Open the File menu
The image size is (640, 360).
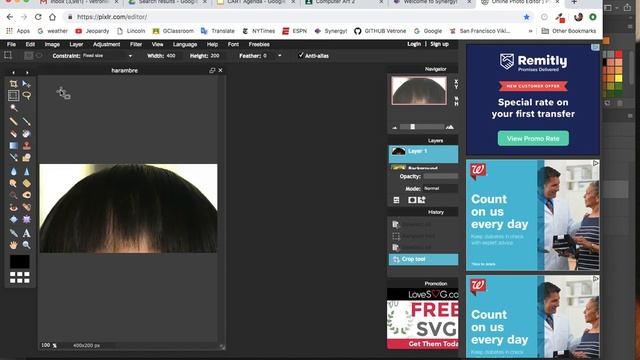click(11, 44)
